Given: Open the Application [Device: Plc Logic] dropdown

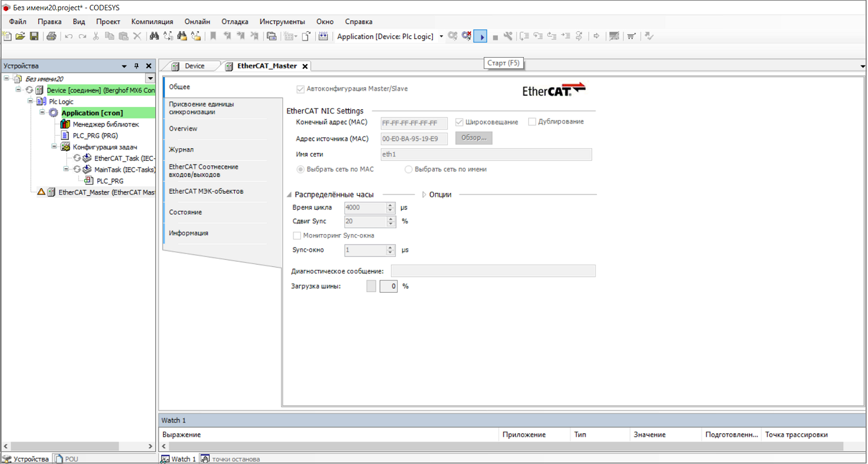Looking at the screenshot, I should pos(442,36).
